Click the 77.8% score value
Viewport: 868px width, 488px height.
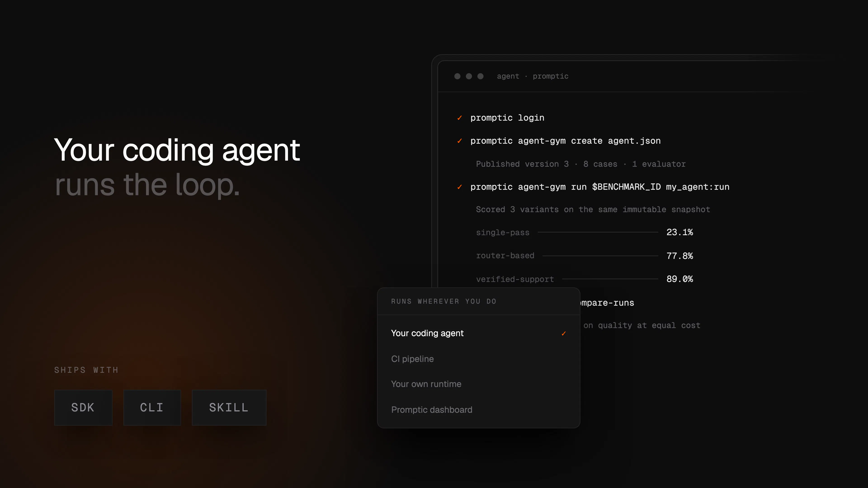(x=680, y=256)
